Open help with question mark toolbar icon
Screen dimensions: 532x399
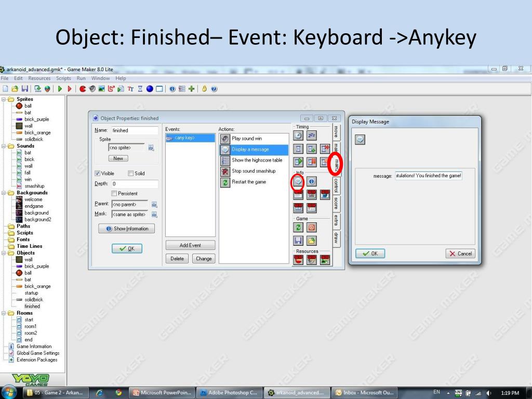[x=214, y=89]
